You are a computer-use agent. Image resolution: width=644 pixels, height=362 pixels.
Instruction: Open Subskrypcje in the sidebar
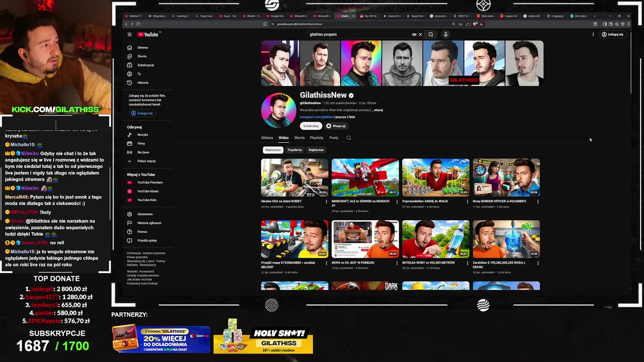coord(146,65)
